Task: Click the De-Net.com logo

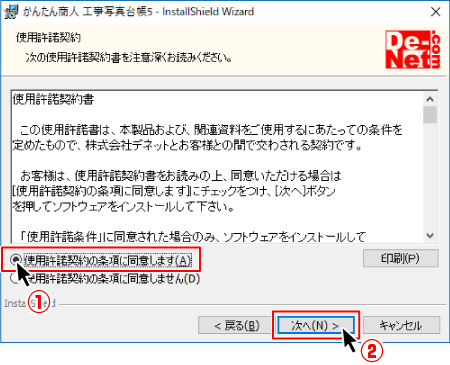Action: click(x=413, y=49)
